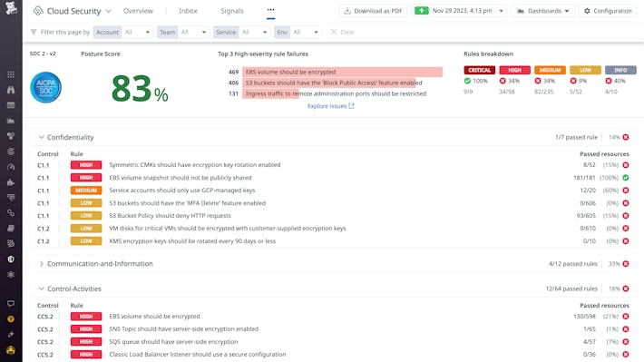Click fail icon on Symmetric CMKs row
Image resolution: width=644 pixels, height=362 pixels.
point(626,165)
